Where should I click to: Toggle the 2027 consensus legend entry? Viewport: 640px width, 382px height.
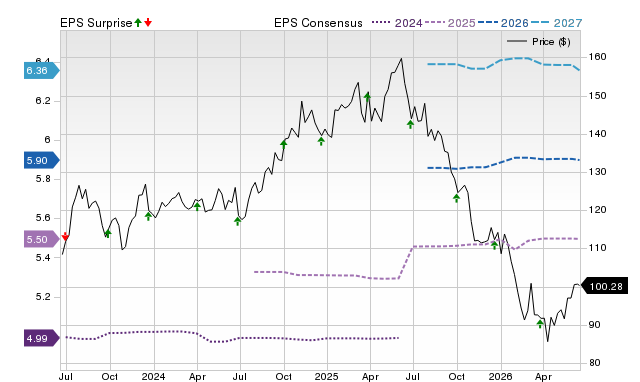click(x=556, y=23)
